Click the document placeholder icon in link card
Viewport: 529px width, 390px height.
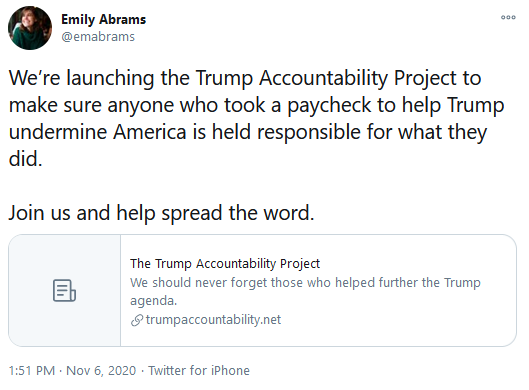coord(64,290)
